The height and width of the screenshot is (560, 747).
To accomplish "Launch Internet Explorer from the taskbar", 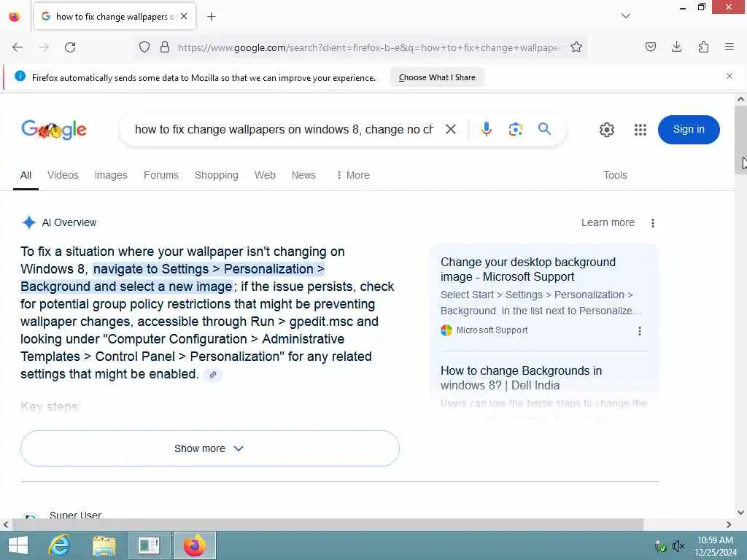I will click(60, 545).
